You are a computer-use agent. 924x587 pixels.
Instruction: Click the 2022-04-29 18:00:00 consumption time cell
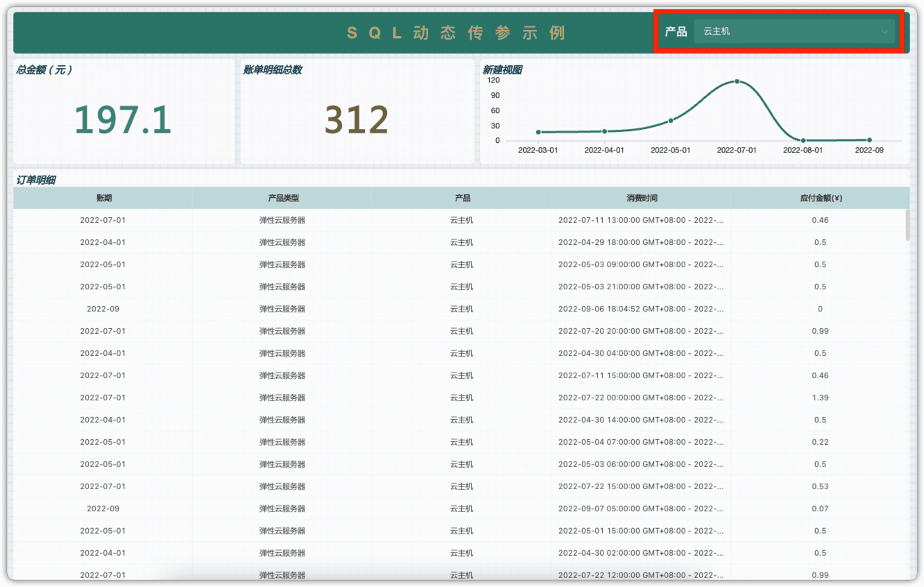(641, 242)
